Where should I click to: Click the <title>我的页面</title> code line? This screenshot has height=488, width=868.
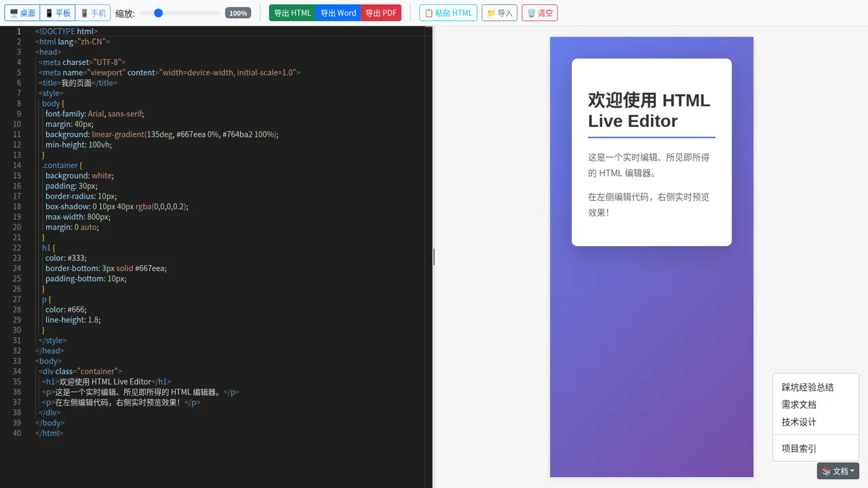point(78,83)
